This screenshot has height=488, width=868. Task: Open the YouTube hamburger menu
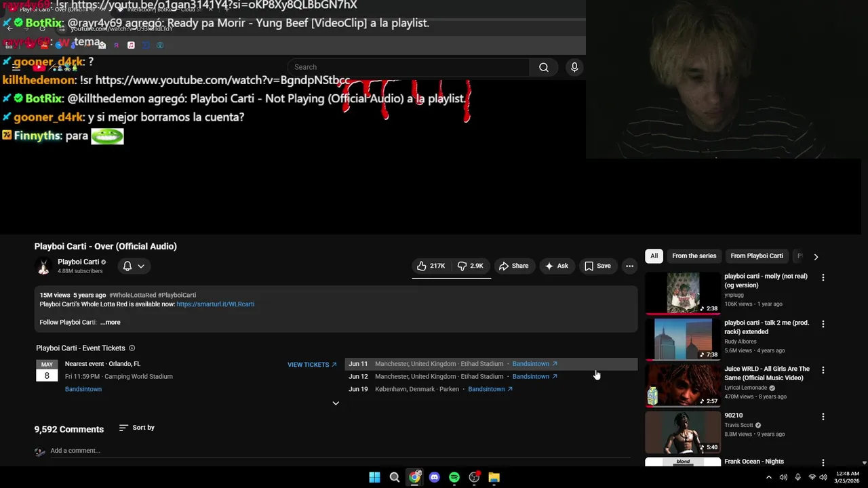point(16,67)
